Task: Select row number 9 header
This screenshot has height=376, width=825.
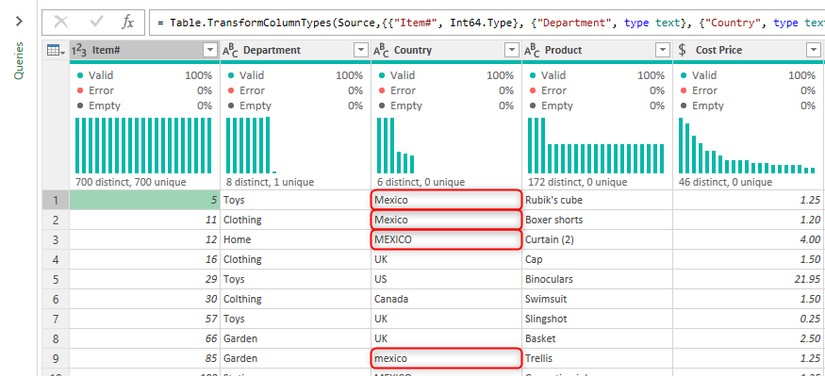Action: coord(56,358)
